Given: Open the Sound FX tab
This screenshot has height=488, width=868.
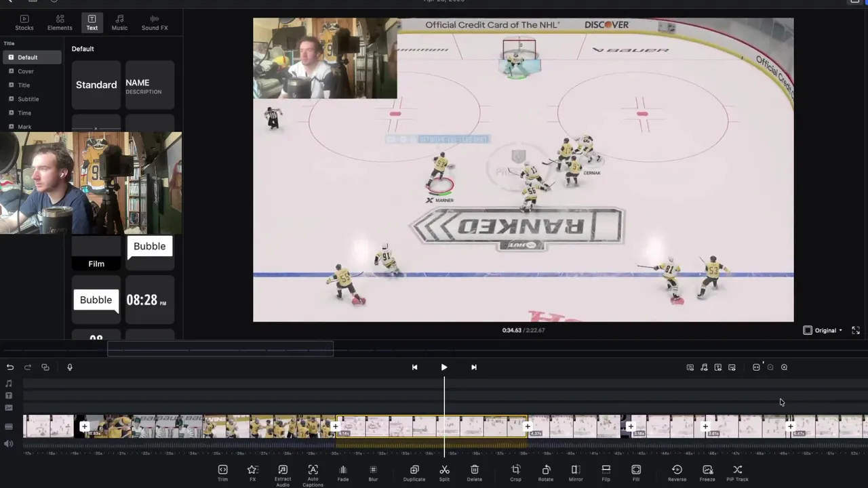Looking at the screenshot, I should (155, 22).
